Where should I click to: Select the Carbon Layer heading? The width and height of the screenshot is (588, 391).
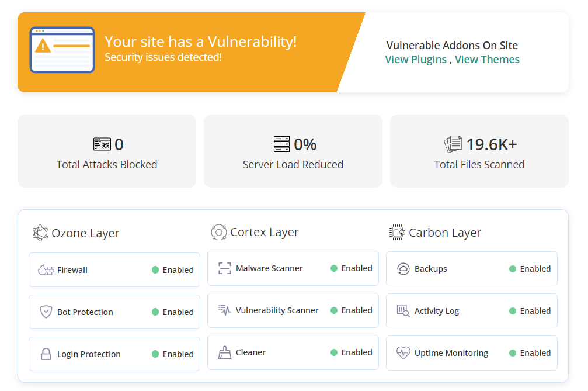pos(444,233)
